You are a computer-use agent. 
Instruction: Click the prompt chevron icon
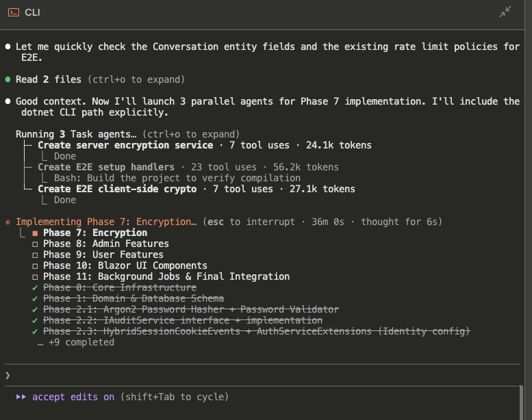pos(8,376)
